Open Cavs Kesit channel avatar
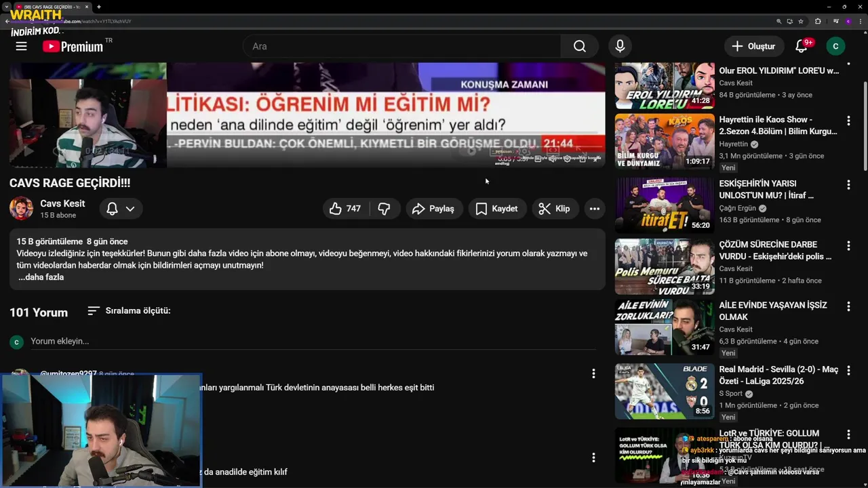Screen dimensions: 868x488 click(21, 208)
